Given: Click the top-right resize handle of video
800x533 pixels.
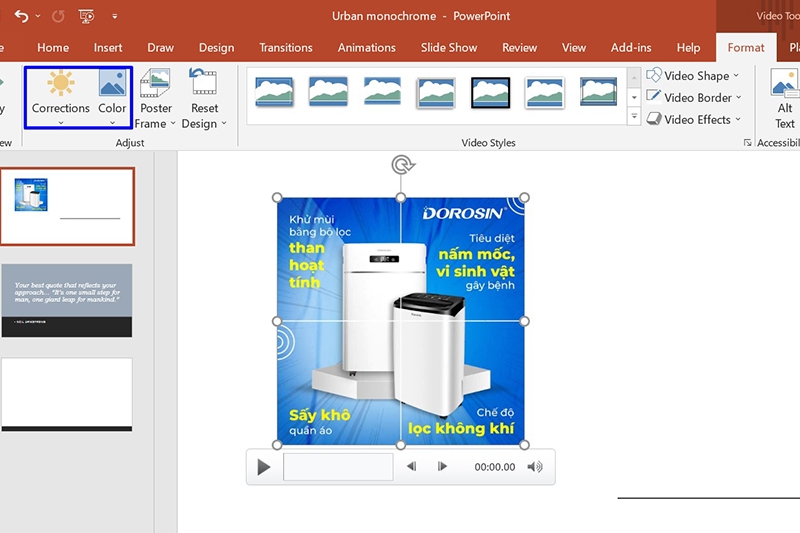Looking at the screenshot, I should click(x=524, y=197).
